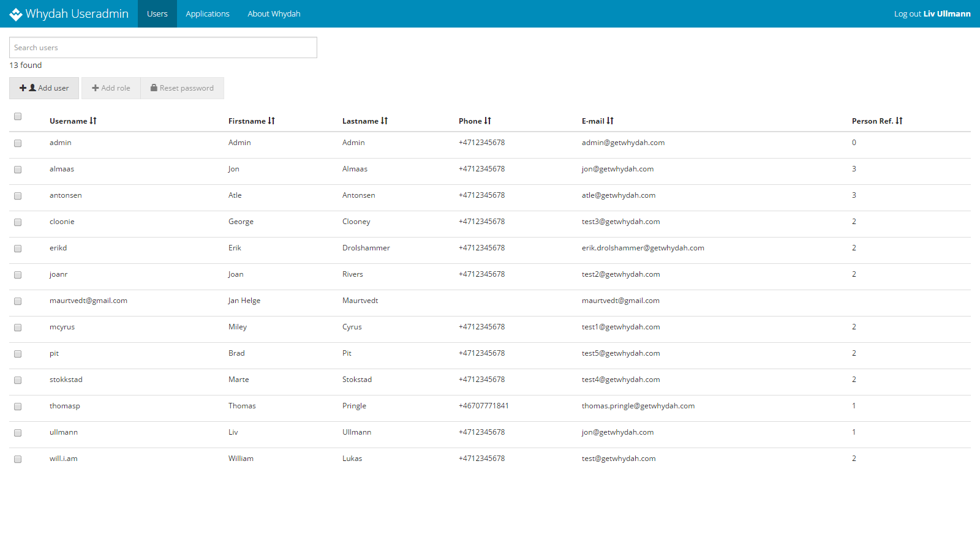Sort by Phone column sort icon

coord(488,121)
